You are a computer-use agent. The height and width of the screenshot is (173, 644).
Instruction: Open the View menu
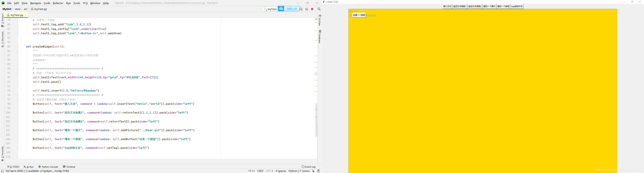click(24, 3)
